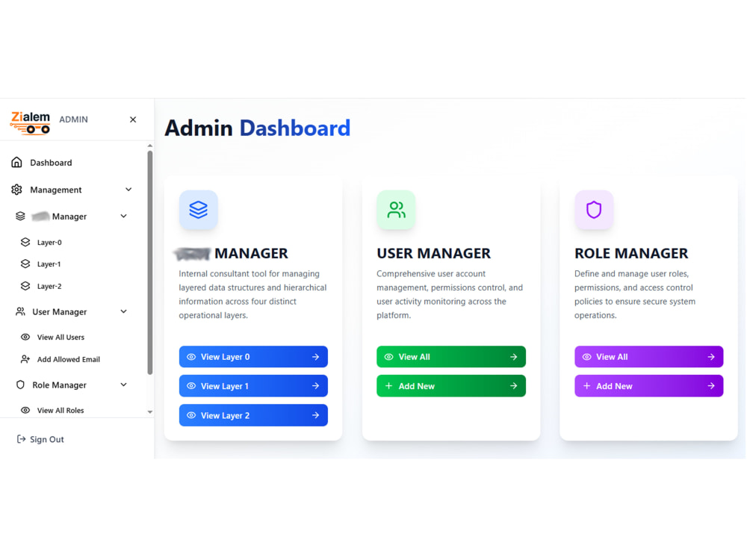Click the plus icon on green Add New

(x=388, y=386)
